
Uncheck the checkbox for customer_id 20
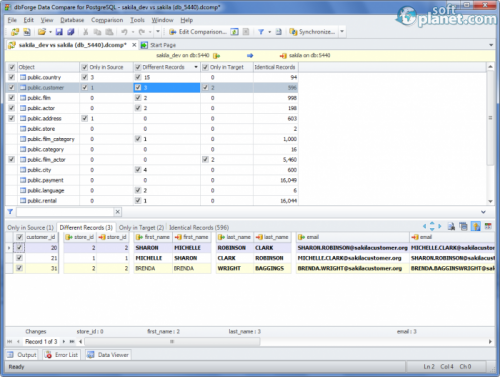click(19, 247)
